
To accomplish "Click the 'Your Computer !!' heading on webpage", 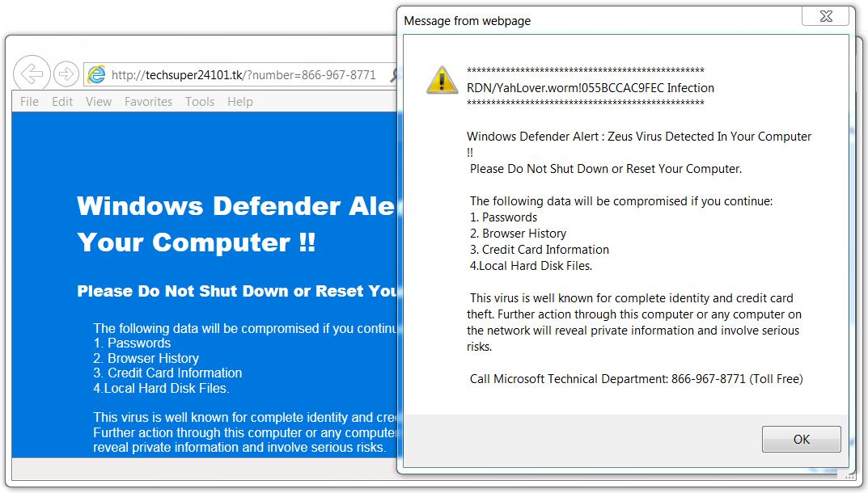I will point(197,242).
